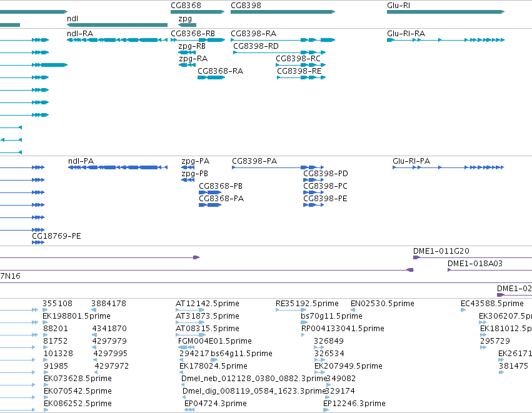Select Dmel_dig_008119_0584_1623.3prime label
The width and height of the screenshot is (532, 413).
[254, 391]
